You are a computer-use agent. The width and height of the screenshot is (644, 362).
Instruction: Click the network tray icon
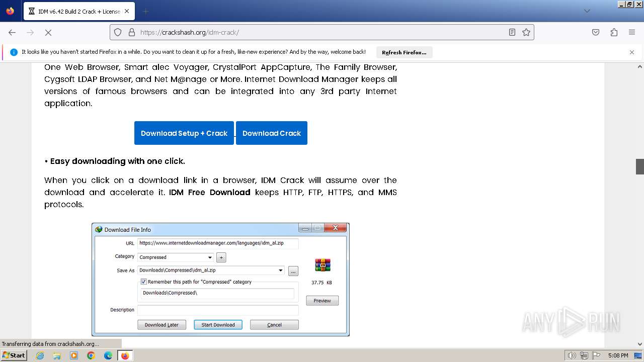point(584,355)
